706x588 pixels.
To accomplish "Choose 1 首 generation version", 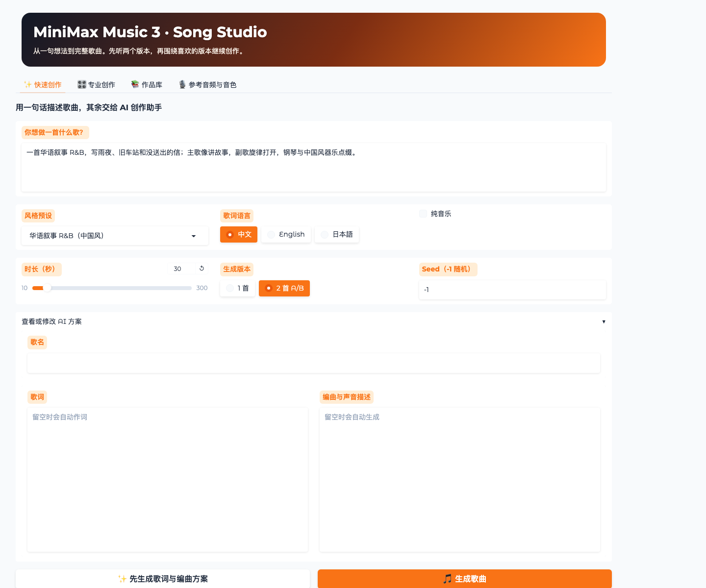I will (238, 288).
